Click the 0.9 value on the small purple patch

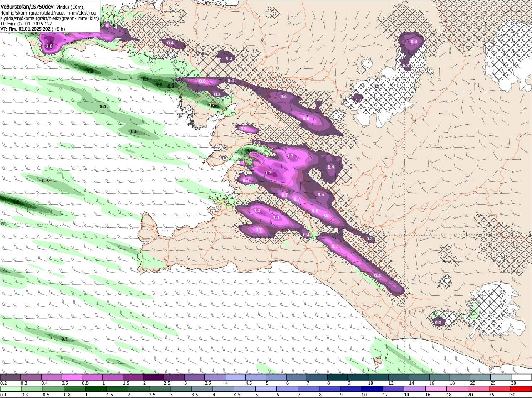coord(244,129)
